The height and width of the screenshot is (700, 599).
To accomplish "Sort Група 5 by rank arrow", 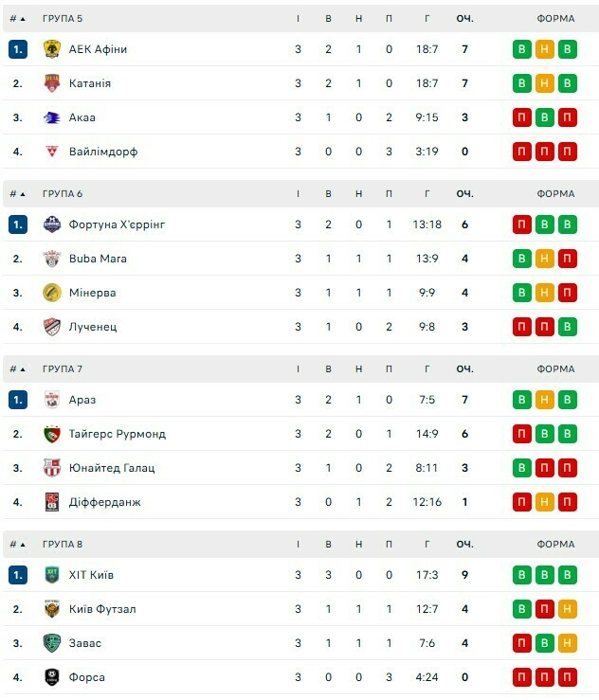I will pyautogui.click(x=23, y=19).
